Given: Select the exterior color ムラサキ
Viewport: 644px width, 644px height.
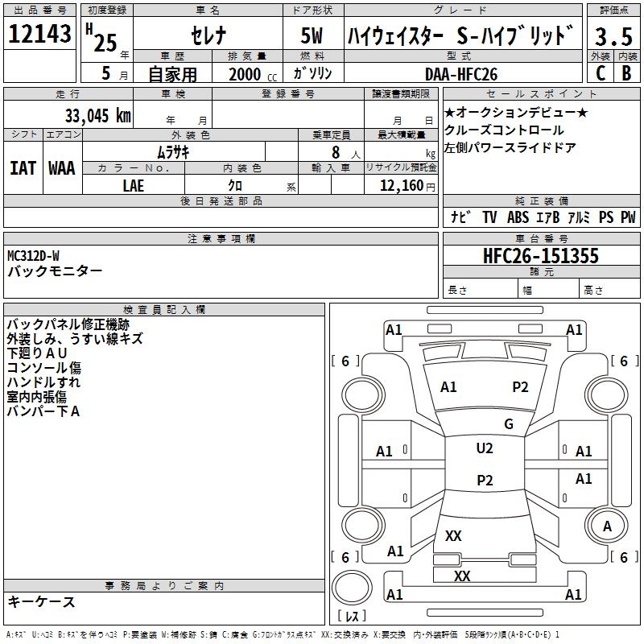Looking at the screenshot, I should (173, 152).
